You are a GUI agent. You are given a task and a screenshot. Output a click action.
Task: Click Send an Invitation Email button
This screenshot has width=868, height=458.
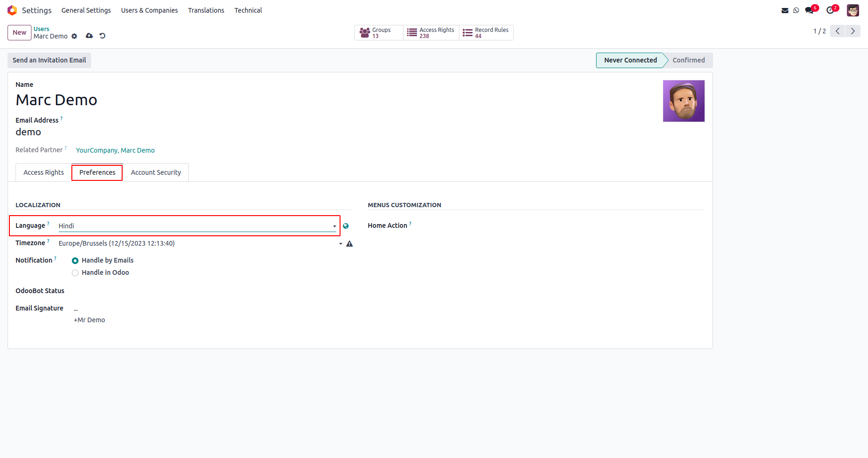coord(49,60)
